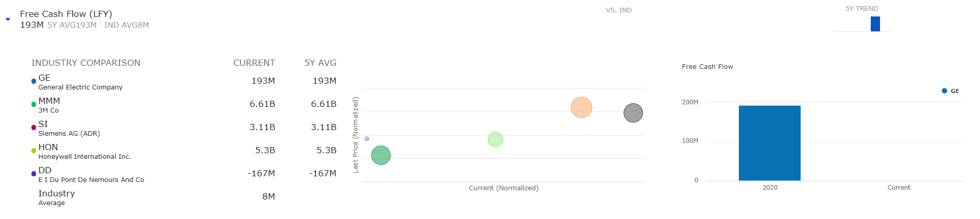Open the HON Honeywell ticker
This screenshot has width=980, height=219.
point(48,148)
